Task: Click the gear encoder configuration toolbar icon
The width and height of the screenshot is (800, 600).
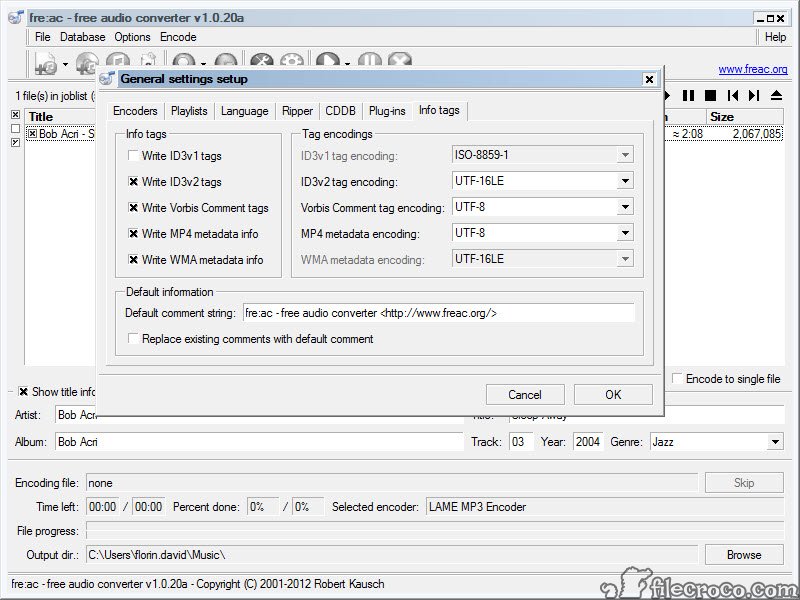Action: tap(292, 60)
